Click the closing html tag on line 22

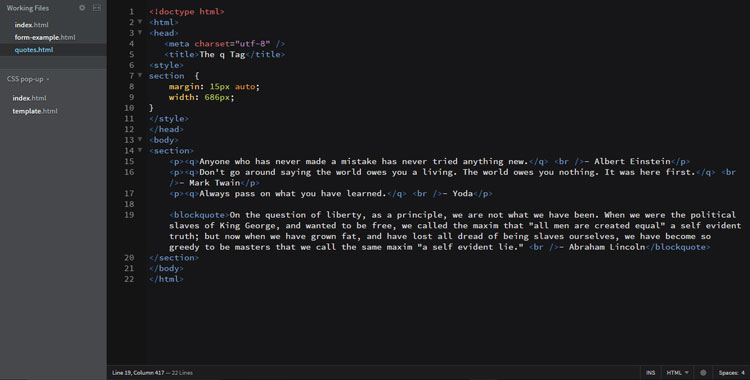[x=166, y=279]
